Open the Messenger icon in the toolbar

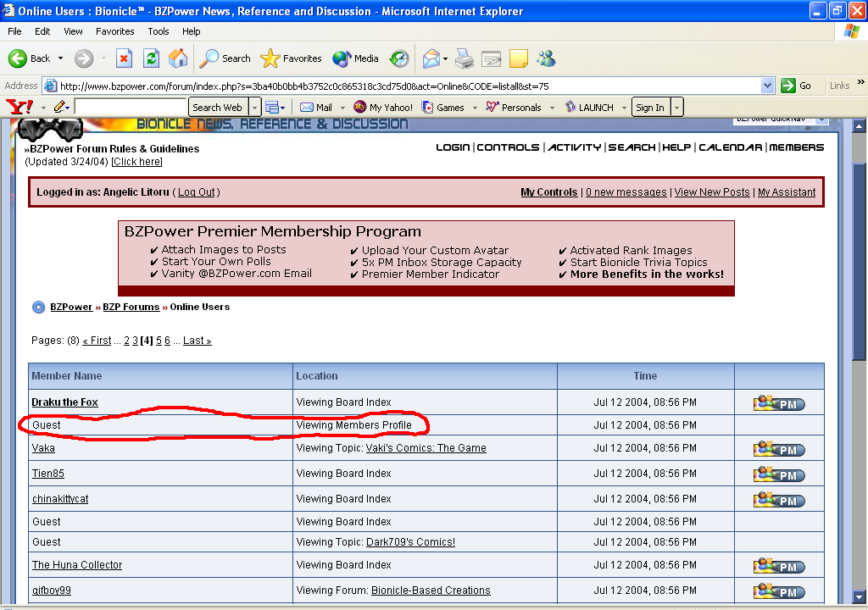pos(546,58)
